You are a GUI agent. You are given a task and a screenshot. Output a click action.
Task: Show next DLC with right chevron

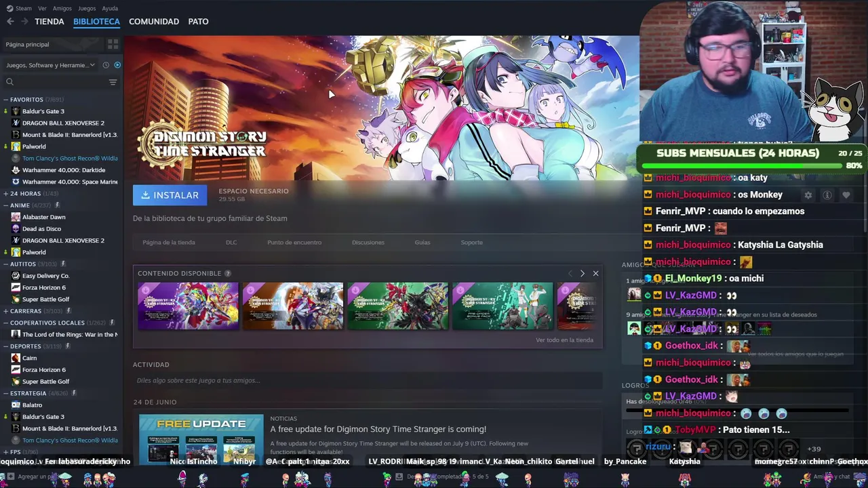point(582,273)
